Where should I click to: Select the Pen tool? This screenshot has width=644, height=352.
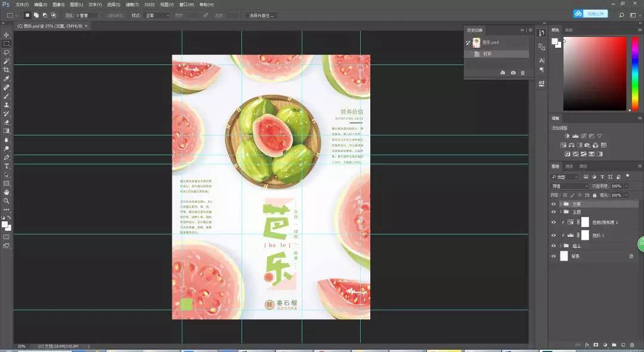(x=6, y=158)
